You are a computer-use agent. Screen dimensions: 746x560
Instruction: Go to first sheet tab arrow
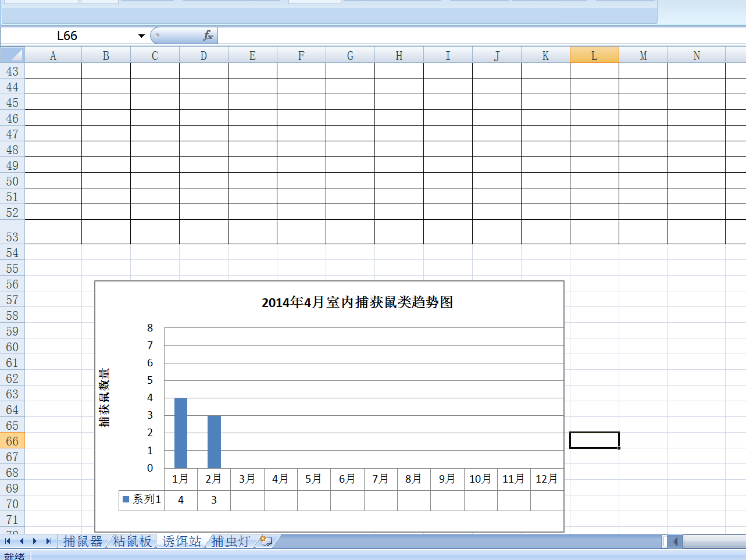point(8,541)
